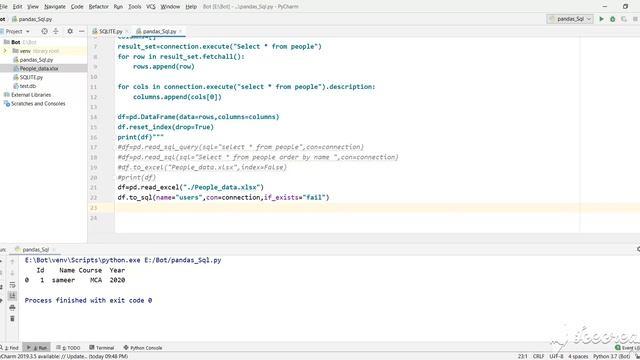
Task: Open the pandas_Sql run configuration dropdown
Action: click(570, 19)
